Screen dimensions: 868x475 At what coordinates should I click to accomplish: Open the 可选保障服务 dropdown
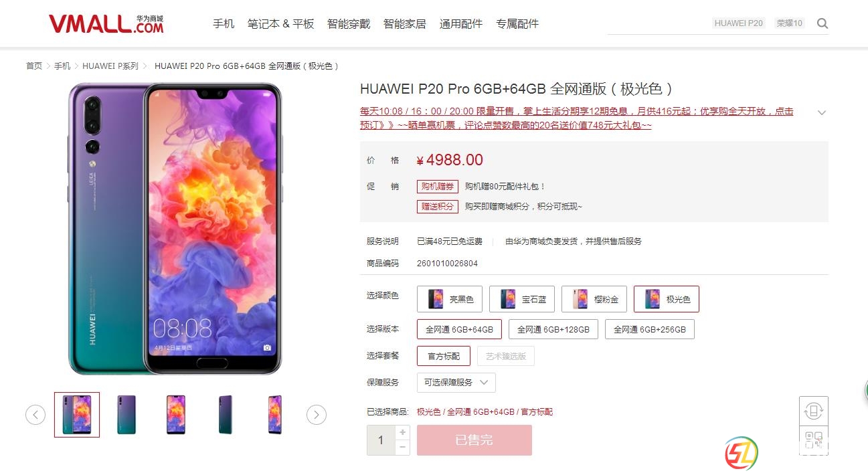tap(456, 383)
